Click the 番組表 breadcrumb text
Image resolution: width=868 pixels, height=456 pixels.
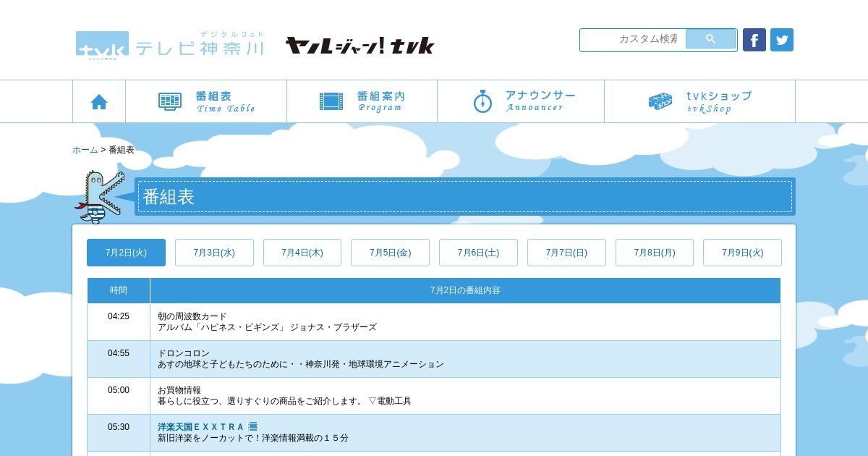(x=122, y=150)
